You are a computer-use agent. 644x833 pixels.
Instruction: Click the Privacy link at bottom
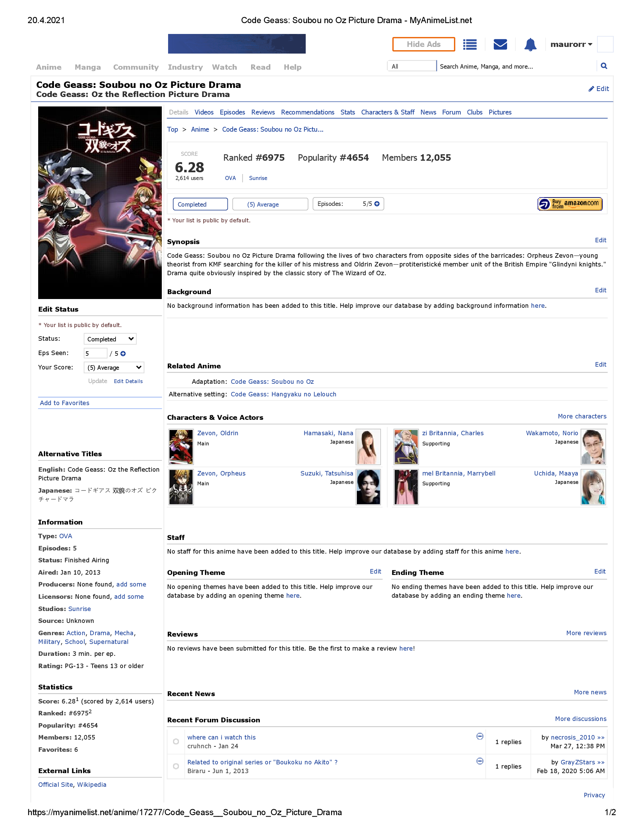[594, 795]
